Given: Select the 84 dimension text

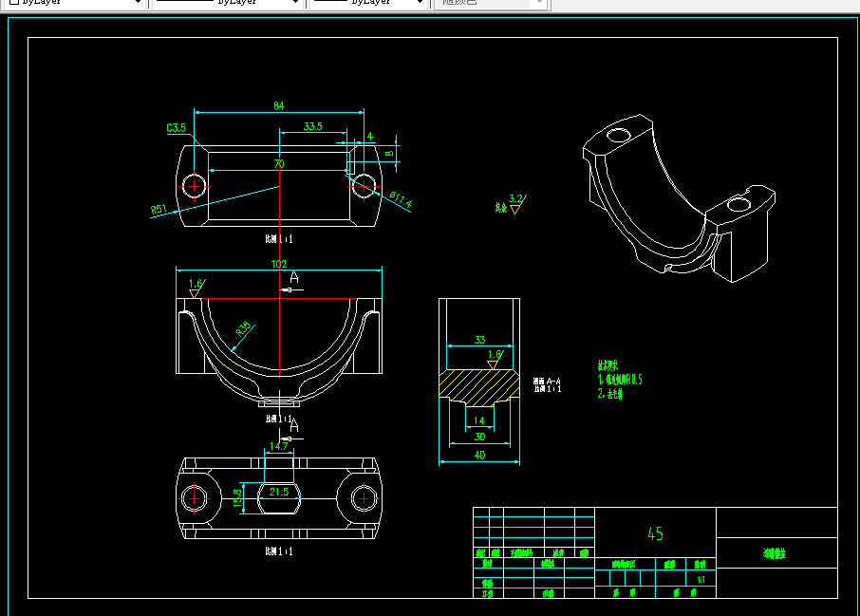Looking at the screenshot, I should 279,106.
